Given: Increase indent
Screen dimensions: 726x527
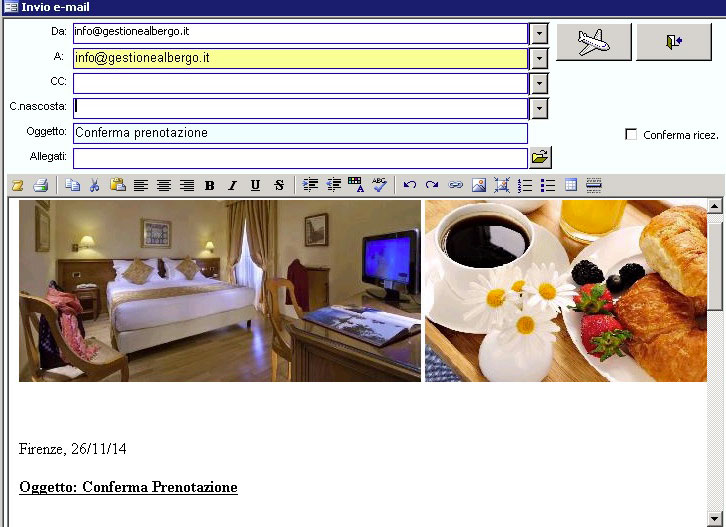Looking at the screenshot, I should pos(310,185).
